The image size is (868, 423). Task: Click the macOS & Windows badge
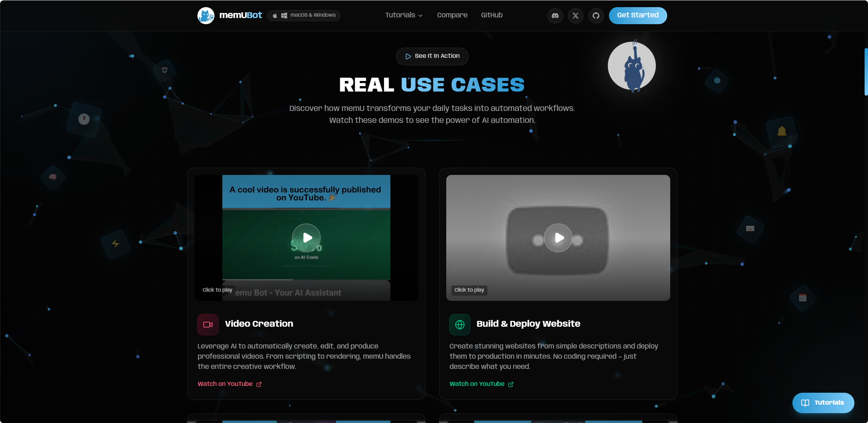click(304, 15)
